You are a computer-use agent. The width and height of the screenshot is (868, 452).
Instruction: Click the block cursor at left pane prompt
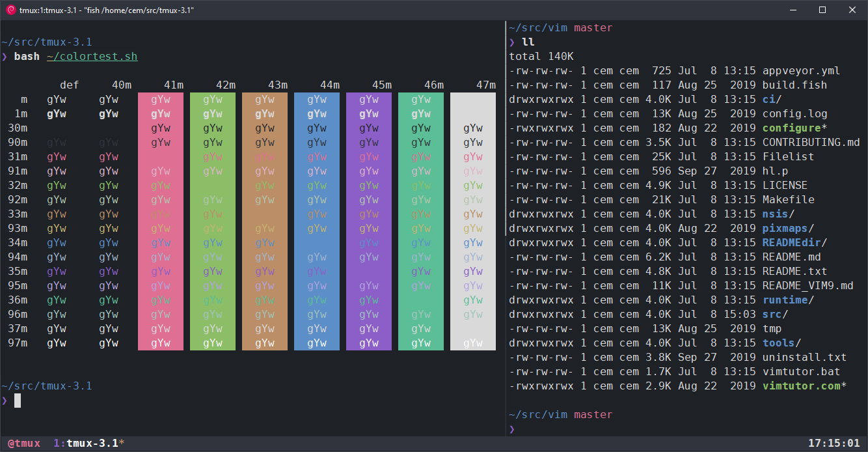(18, 401)
